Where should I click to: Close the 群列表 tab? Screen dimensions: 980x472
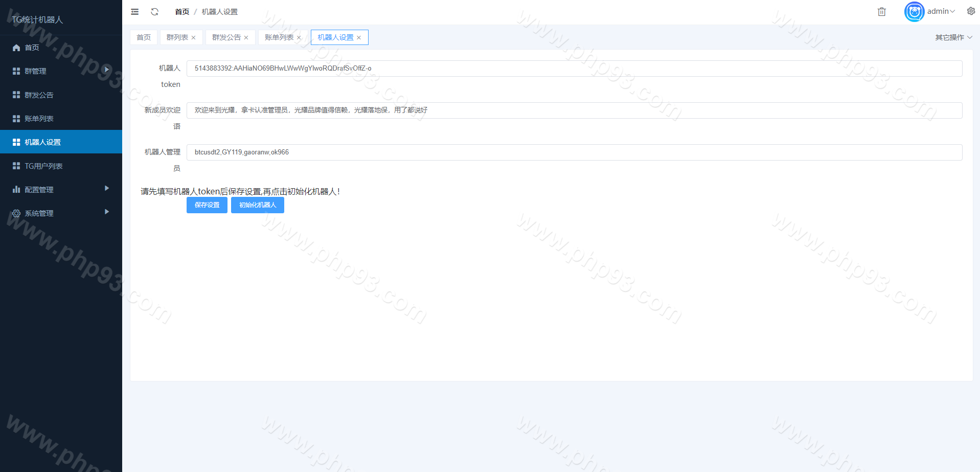click(x=194, y=38)
